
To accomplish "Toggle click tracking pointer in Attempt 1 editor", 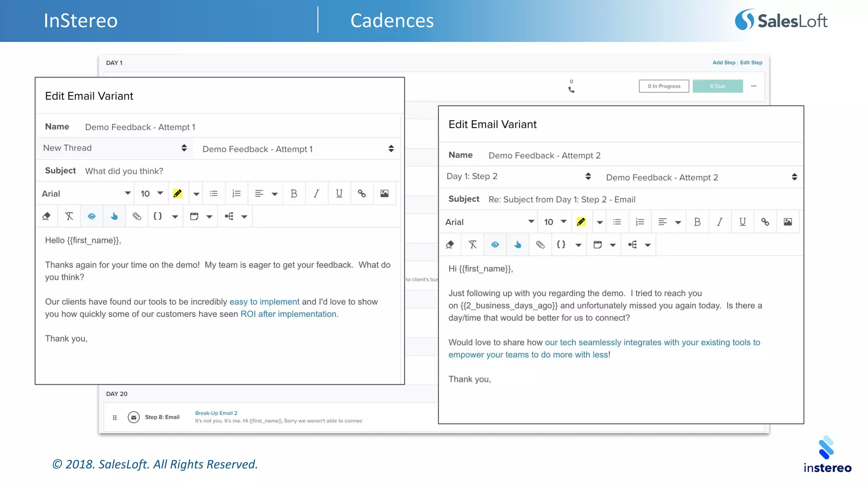I will coord(114,216).
